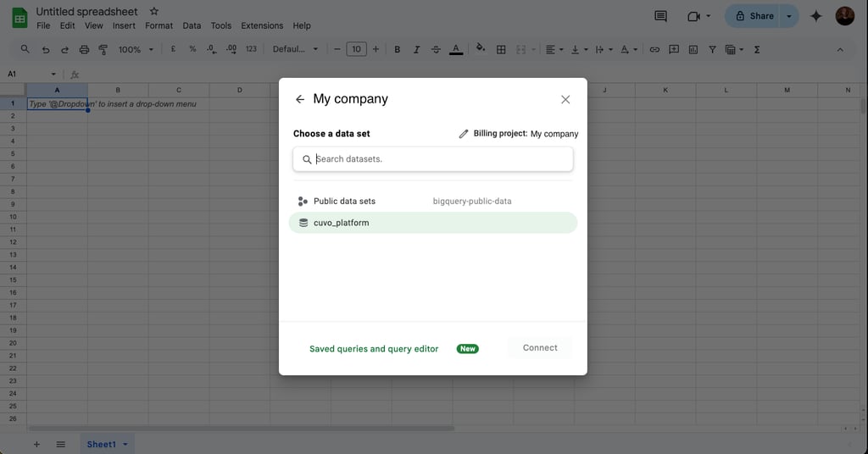Insert a chart
This screenshot has height=454, width=868.
pyautogui.click(x=693, y=50)
